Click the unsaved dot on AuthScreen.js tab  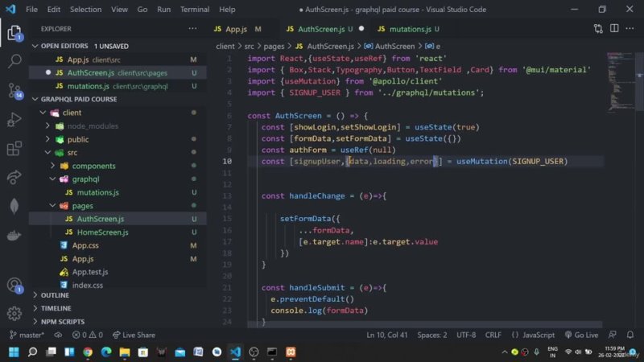coord(361,29)
